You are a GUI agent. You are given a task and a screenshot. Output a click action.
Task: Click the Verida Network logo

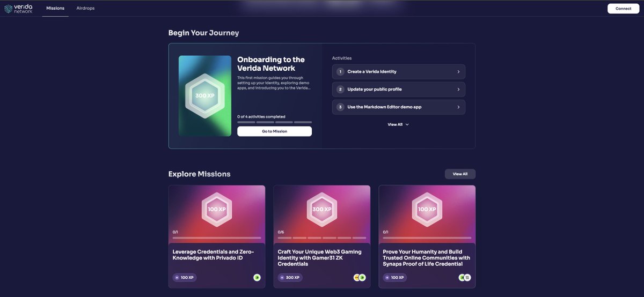[x=19, y=9]
